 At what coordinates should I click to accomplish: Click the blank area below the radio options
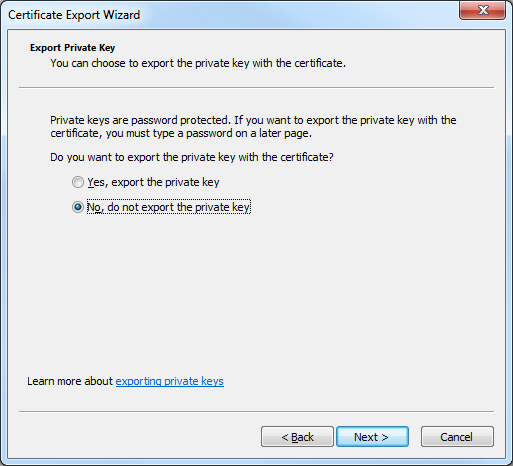click(x=257, y=290)
